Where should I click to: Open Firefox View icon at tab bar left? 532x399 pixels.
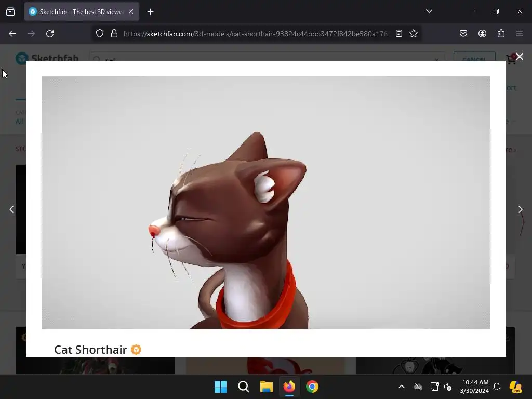[x=10, y=11]
